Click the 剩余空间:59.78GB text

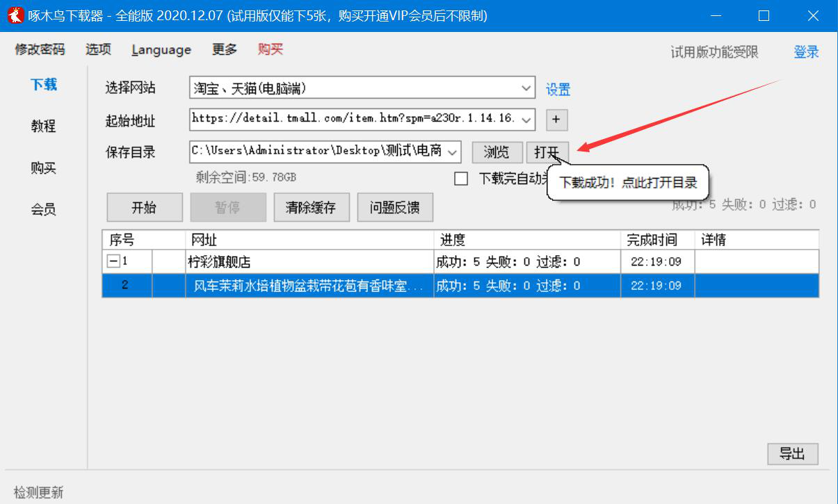[x=246, y=177]
